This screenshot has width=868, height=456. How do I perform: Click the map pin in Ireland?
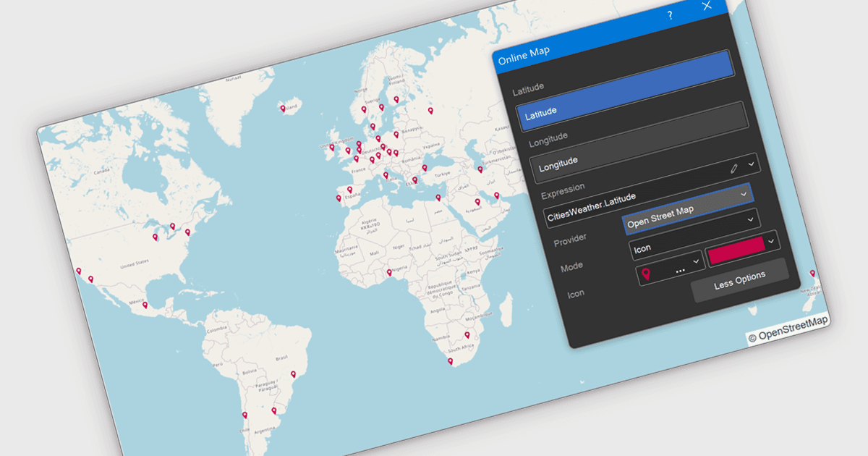coord(332,147)
